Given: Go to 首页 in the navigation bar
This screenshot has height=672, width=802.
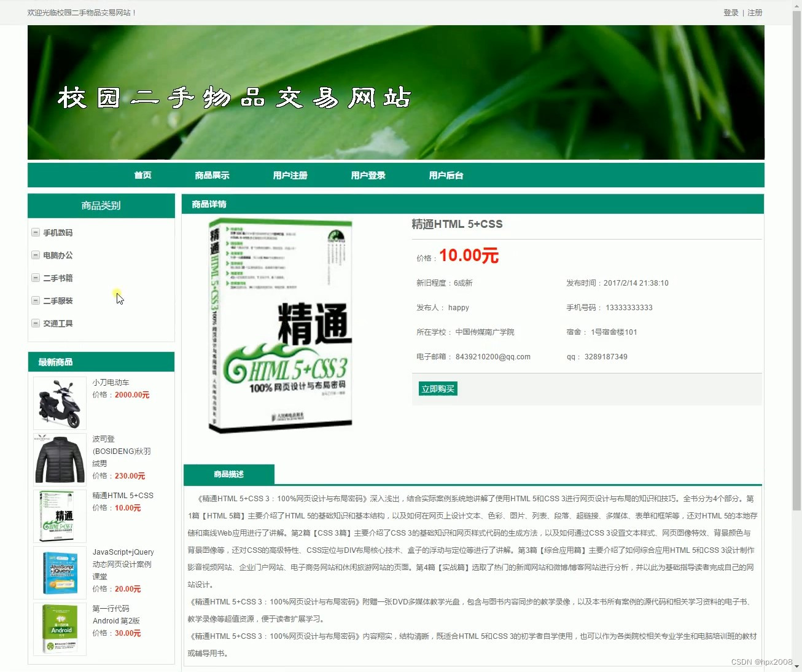Looking at the screenshot, I should click(x=142, y=175).
